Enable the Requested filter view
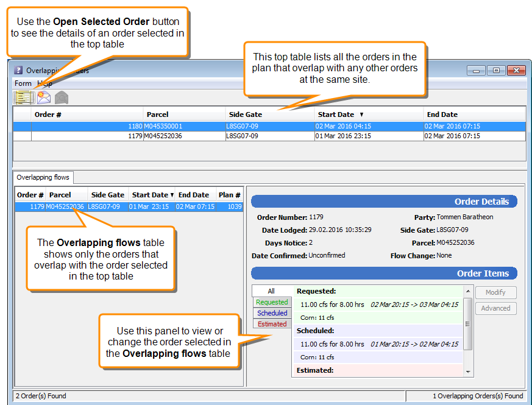This screenshot has height=405, width=532. point(272,302)
